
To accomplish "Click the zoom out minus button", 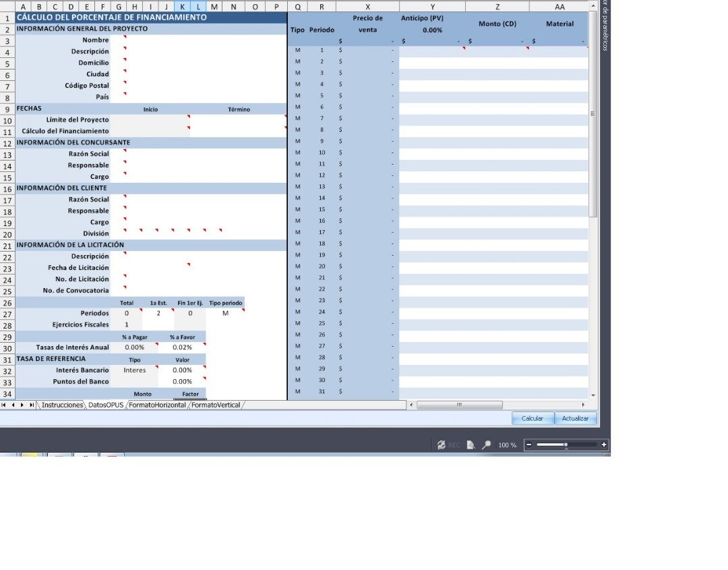I will point(529,445).
